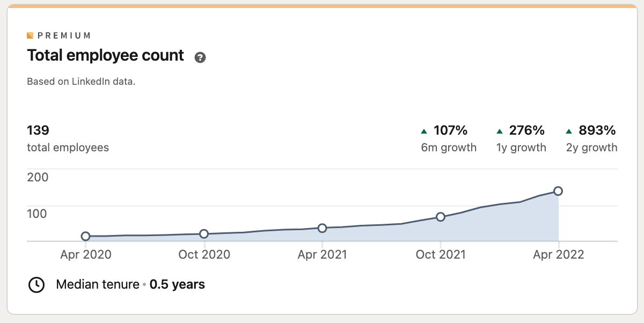Image resolution: width=644 pixels, height=323 pixels.
Task: Click the 1y growth green arrow
Action: [500, 131]
